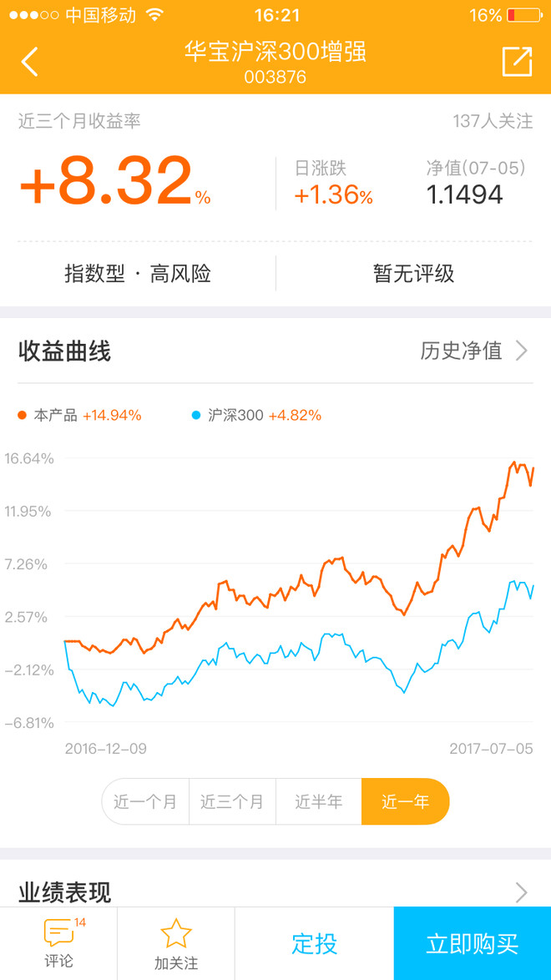Image resolution: width=551 pixels, height=980 pixels.
Task: Open the 评论 section via bottom bar icon
Action: point(57,940)
